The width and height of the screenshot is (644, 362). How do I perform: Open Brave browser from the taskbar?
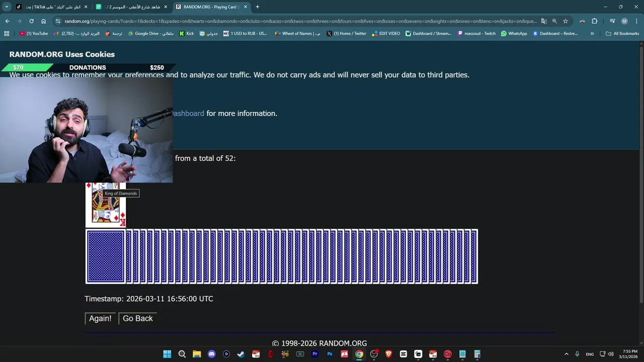(388, 354)
